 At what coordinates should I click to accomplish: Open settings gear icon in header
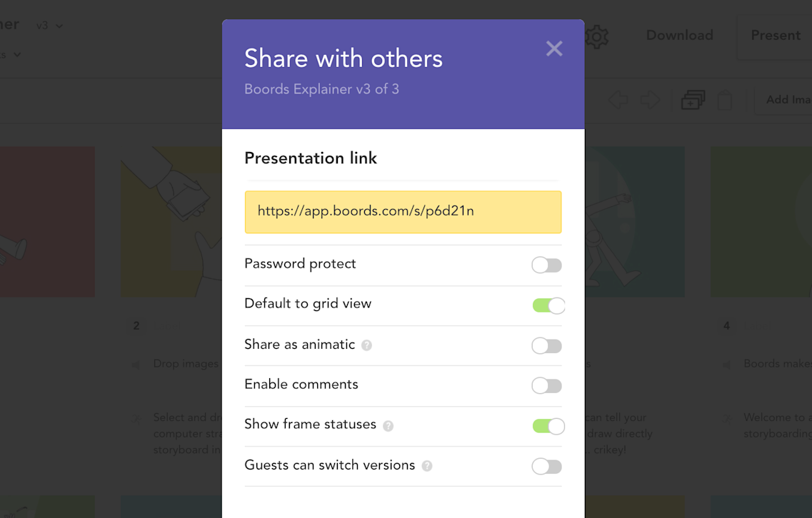(596, 36)
